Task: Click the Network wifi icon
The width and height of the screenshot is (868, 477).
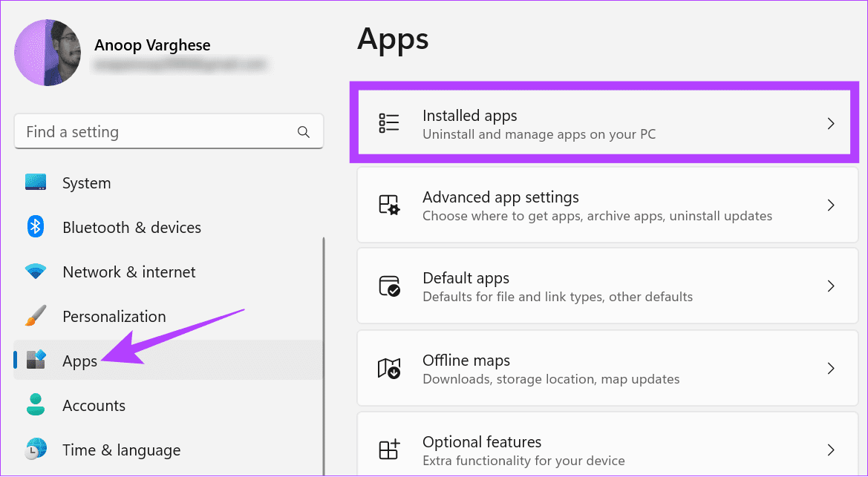Action: coord(36,272)
